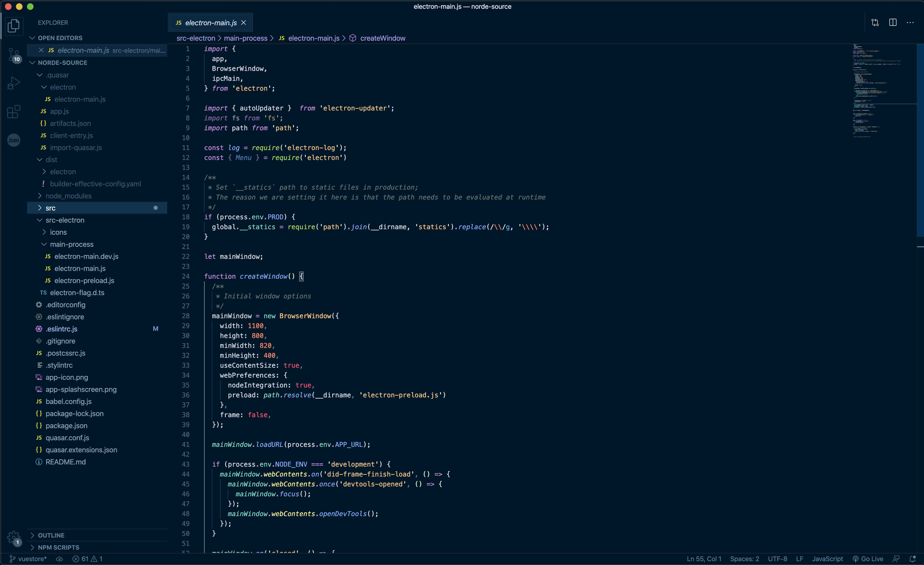Click Open Changes icon in editor toolbar

tap(875, 23)
